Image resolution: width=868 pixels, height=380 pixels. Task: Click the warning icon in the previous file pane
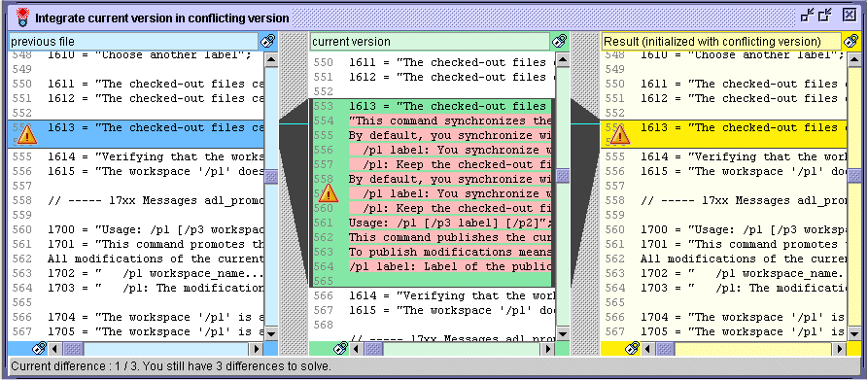coord(26,134)
